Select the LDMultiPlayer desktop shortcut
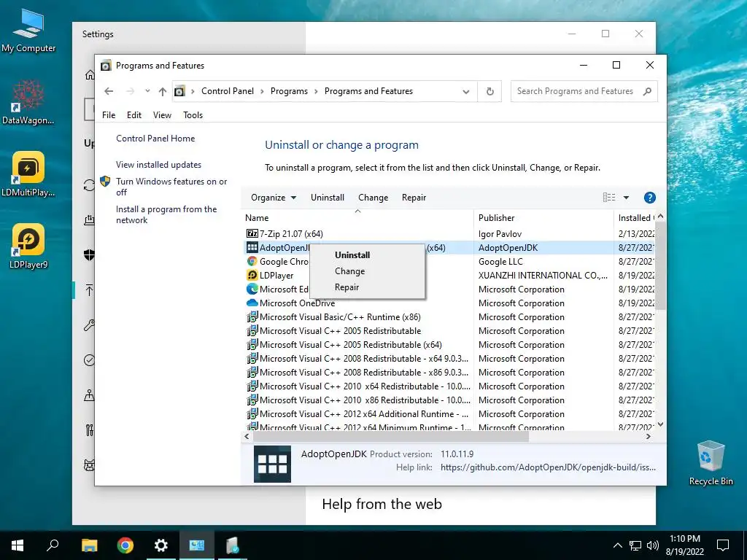This screenshot has height=560, width=747. click(28, 174)
